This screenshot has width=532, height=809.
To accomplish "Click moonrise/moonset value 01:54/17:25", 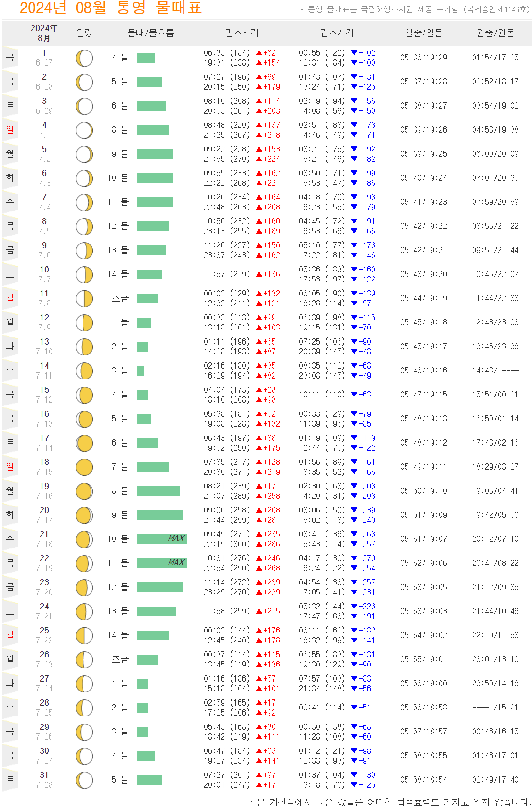I will point(495,58).
